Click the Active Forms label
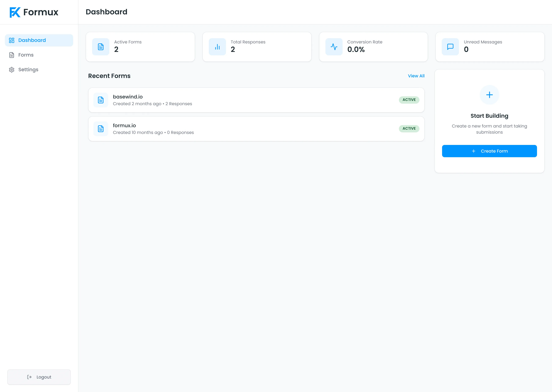Viewport: 552px width, 392px height. point(128,42)
